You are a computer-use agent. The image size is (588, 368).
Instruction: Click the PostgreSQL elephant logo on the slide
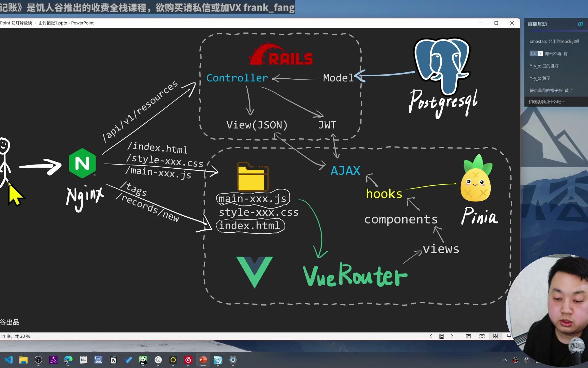point(442,66)
